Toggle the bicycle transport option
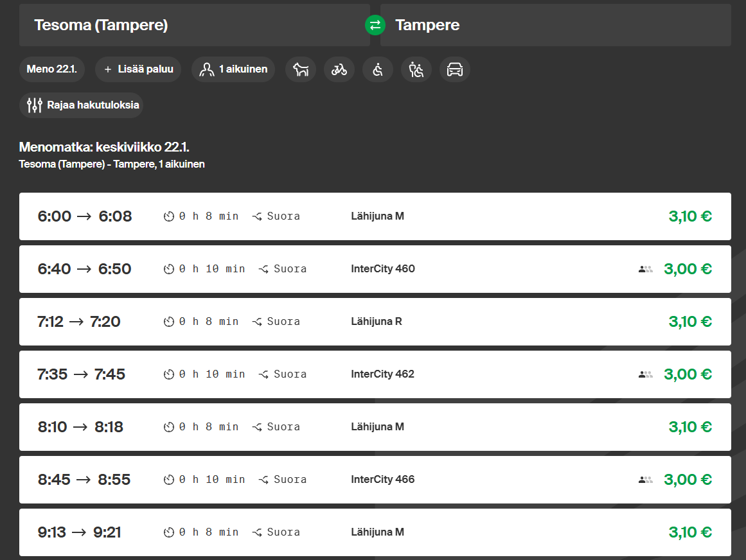Image resolution: width=746 pixels, height=560 pixels. [x=339, y=69]
